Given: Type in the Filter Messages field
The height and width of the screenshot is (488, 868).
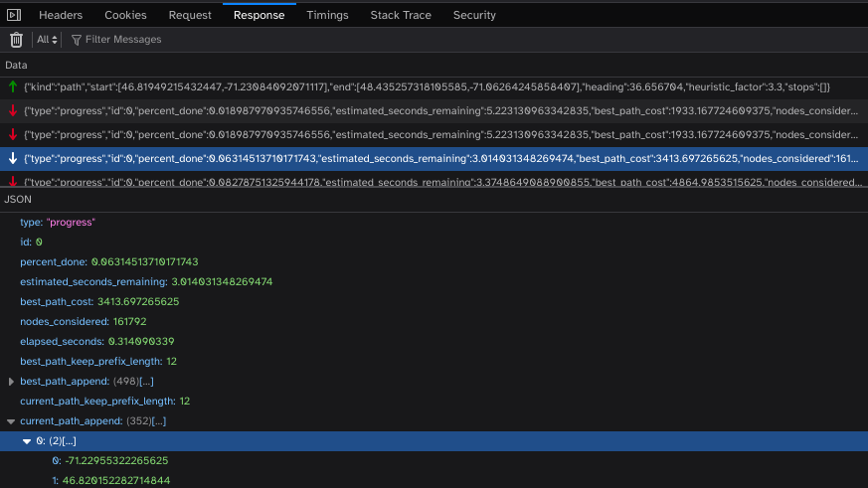Looking at the screenshot, I should [123, 40].
